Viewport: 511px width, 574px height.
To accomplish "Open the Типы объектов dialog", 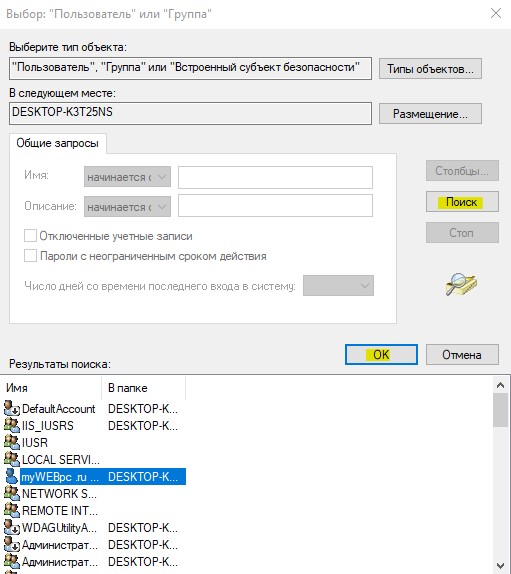I will pos(430,68).
